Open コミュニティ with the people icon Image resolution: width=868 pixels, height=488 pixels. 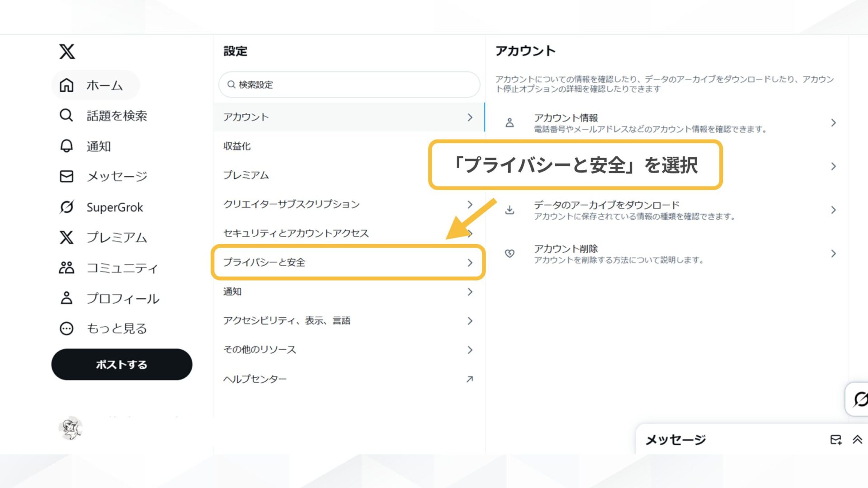66,268
